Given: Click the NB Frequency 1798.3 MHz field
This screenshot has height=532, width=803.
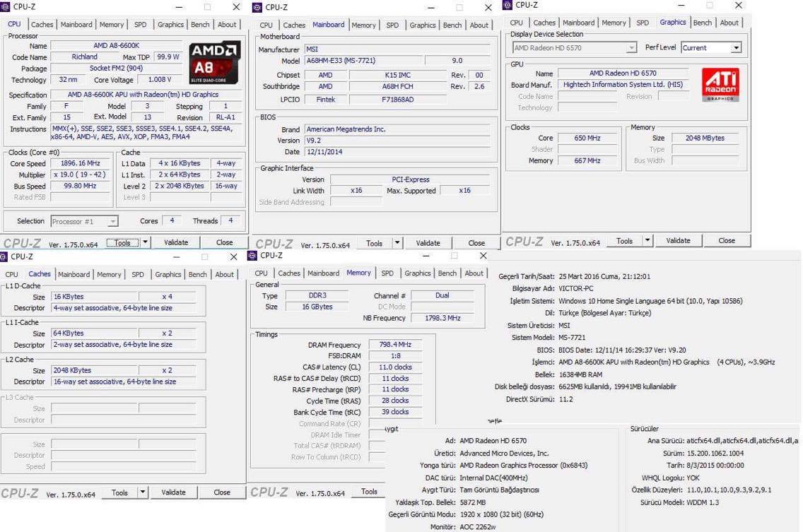Looking at the screenshot, I should [x=442, y=318].
